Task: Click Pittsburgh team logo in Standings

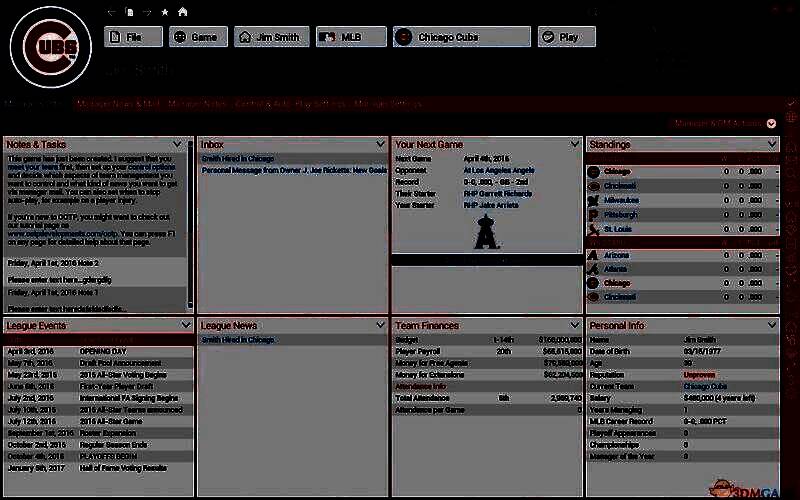Action: click(593, 214)
